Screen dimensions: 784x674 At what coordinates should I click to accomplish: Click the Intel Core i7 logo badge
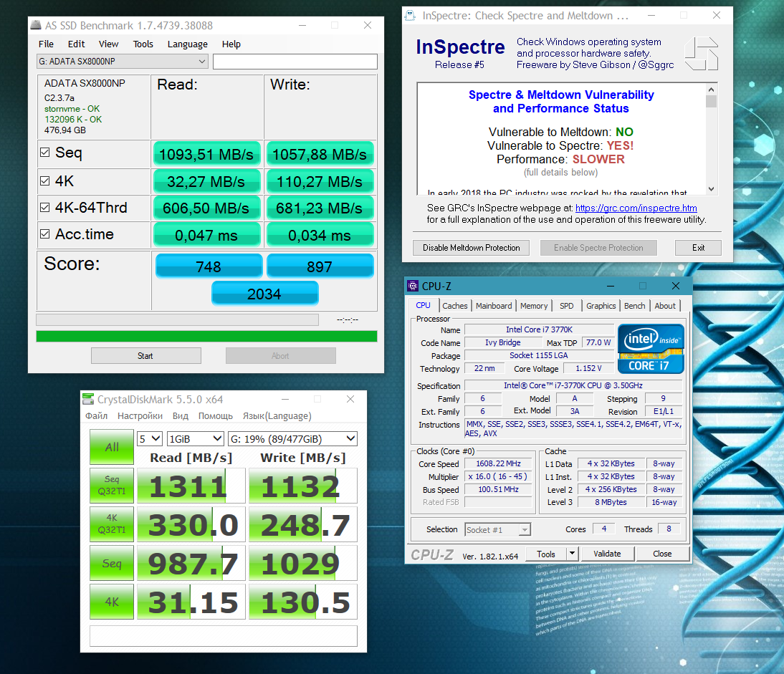(x=651, y=349)
